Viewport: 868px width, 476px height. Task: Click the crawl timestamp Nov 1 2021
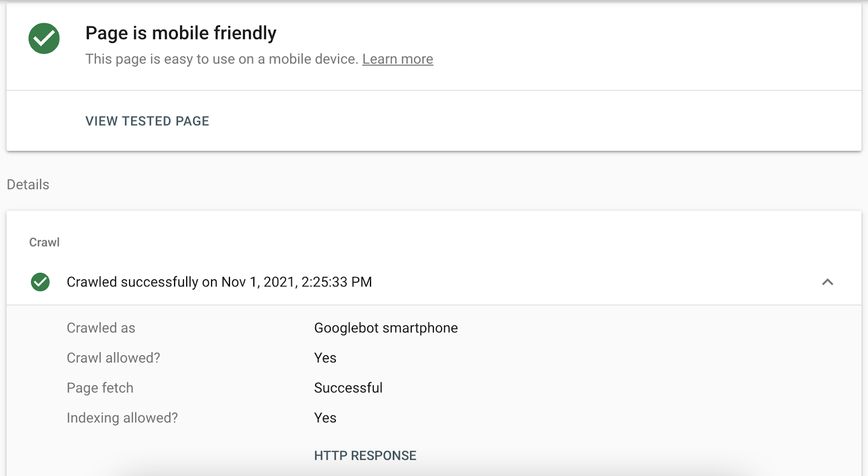(219, 282)
